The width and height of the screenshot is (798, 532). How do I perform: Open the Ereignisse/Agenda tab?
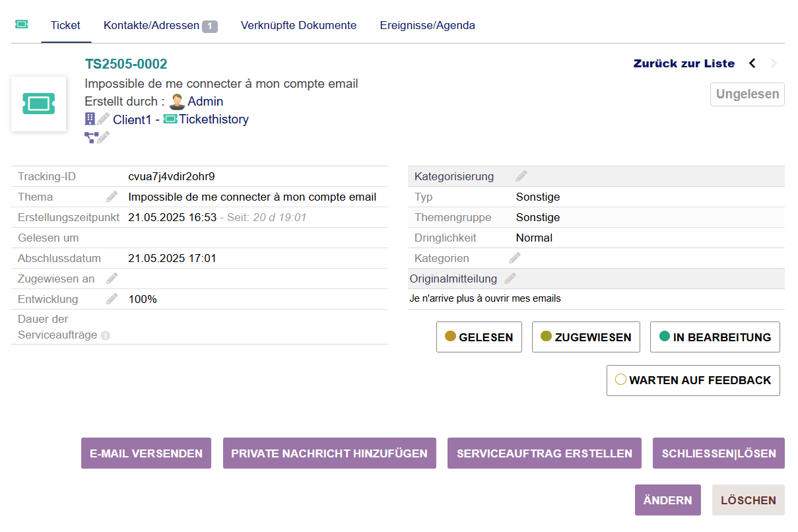427,26
